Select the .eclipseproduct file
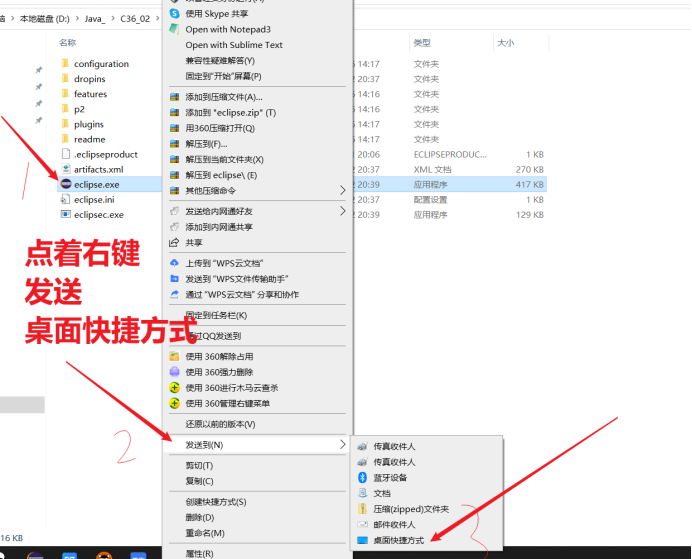This screenshot has height=559, width=692. [106, 154]
